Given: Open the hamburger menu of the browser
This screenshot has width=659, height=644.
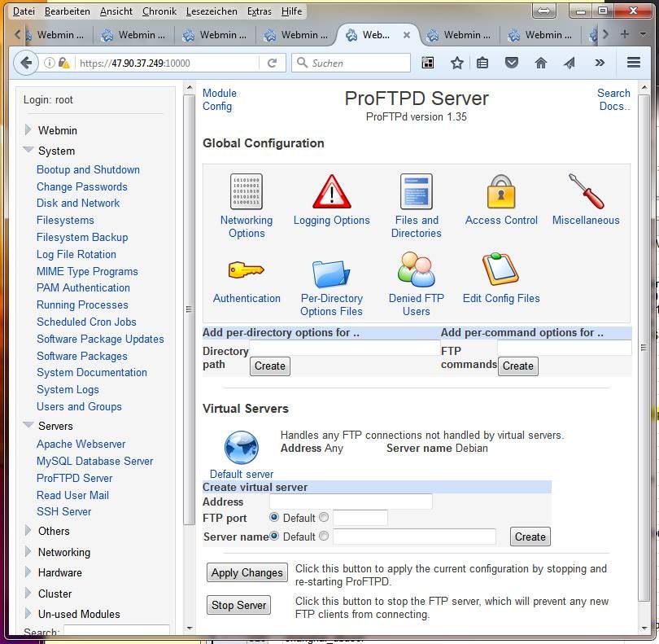Looking at the screenshot, I should (634, 63).
